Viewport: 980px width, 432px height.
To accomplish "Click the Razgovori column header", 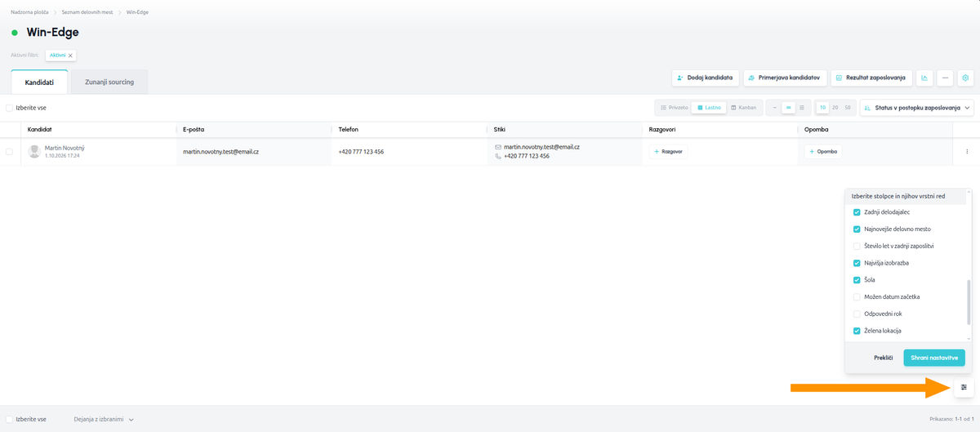I will tap(662, 130).
